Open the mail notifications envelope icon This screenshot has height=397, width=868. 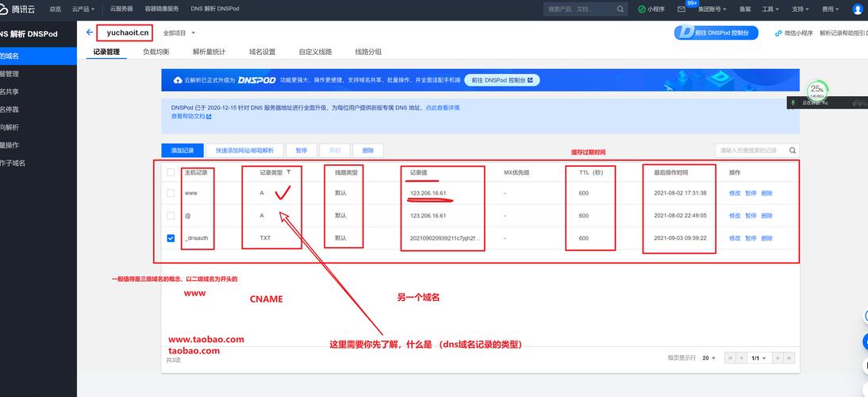681,9
